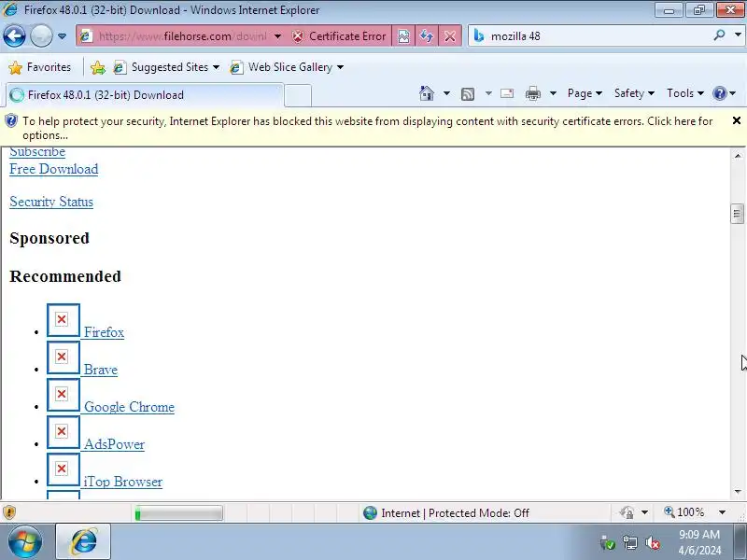
Task: Click the broken image beside AdsPower
Action: 63,432
